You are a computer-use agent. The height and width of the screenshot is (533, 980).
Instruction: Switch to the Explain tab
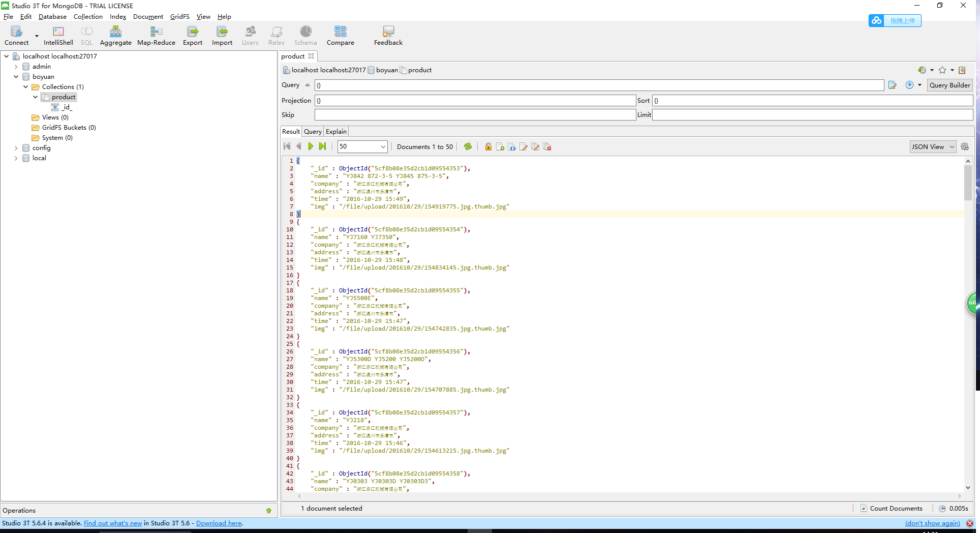click(336, 131)
